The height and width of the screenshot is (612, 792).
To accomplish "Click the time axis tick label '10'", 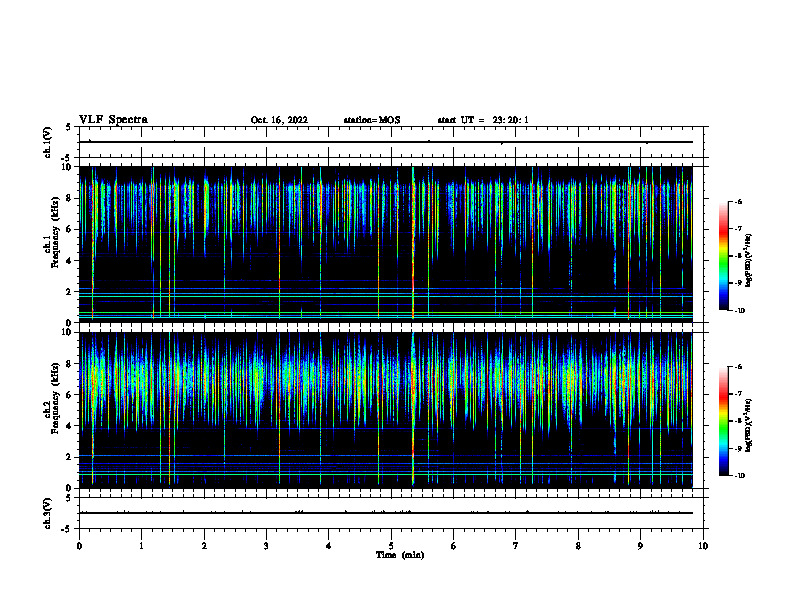I will click(703, 546).
